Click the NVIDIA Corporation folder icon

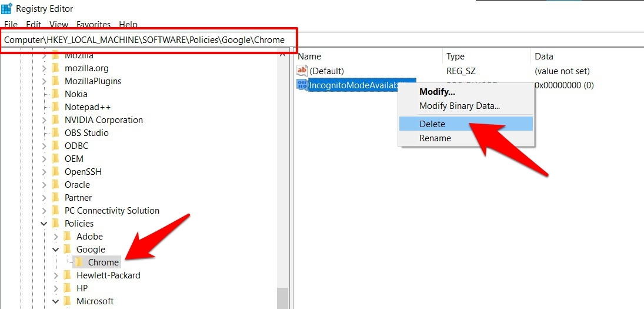point(56,120)
